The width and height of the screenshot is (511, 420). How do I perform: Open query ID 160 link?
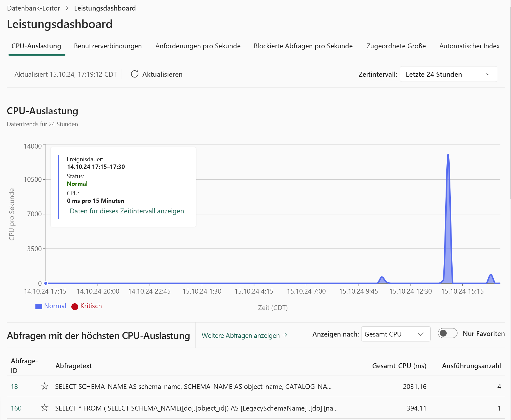16,408
